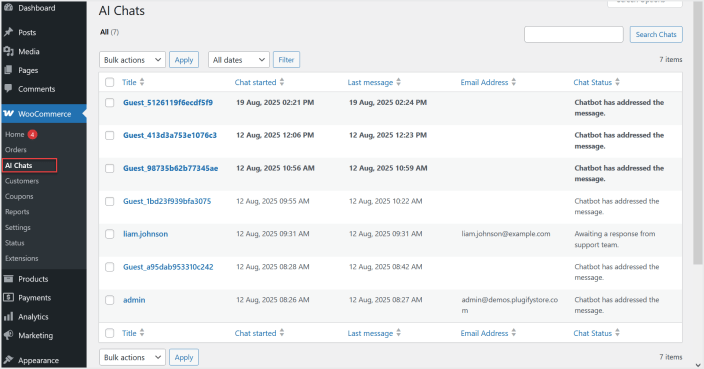Click sort arrows beside footer Email Address
Viewport: 704px width, 369px height.
514,333
